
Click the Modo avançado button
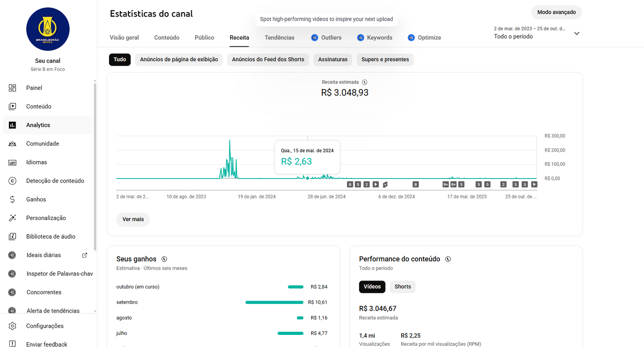[556, 12]
